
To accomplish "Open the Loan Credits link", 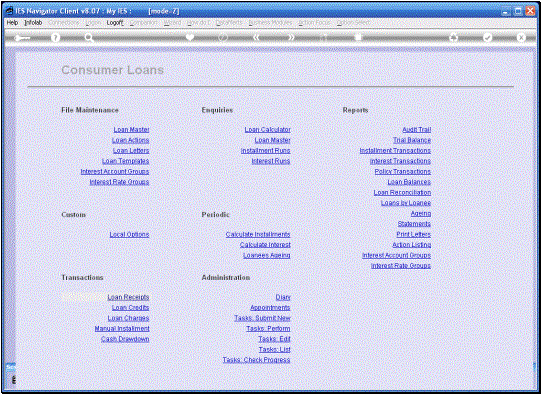I will [130, 307].
